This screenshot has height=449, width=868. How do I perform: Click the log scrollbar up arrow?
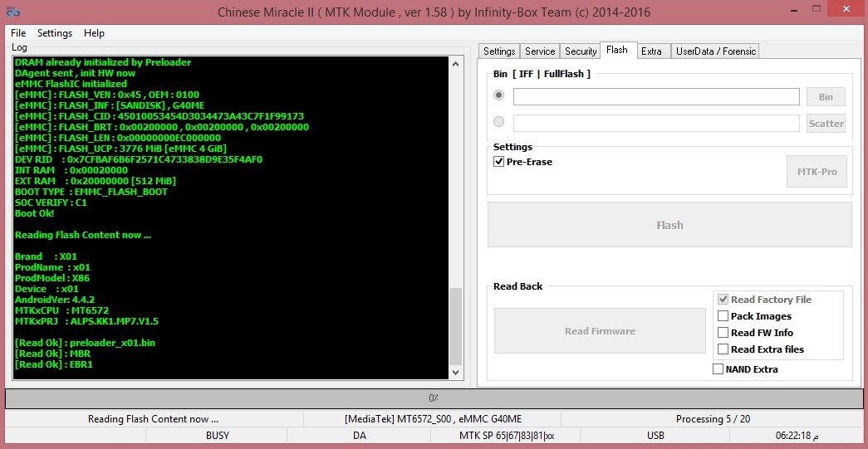tap(455, 64)
